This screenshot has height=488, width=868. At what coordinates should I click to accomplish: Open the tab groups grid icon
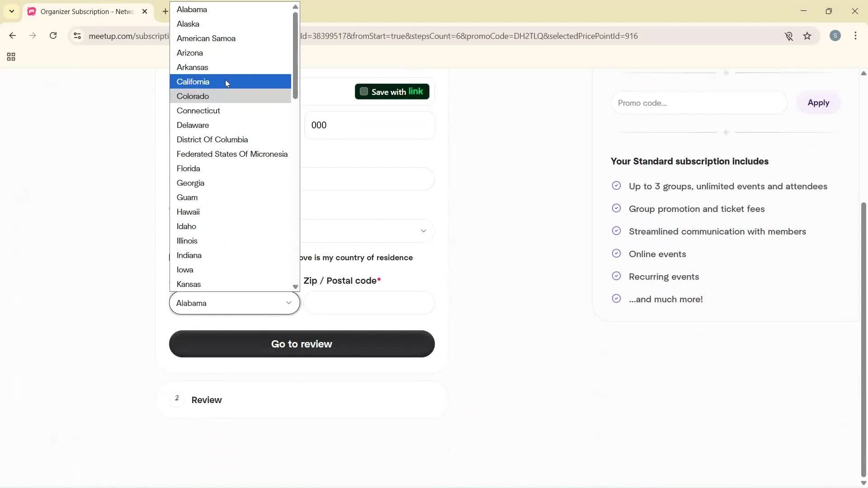[10, 56]
